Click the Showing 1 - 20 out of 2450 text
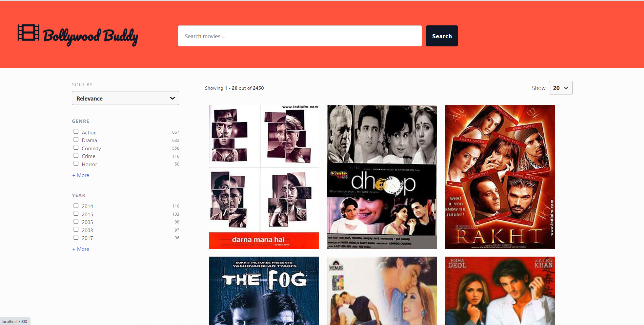This screenshot has width=644, height=325. (x=234, y=88)
